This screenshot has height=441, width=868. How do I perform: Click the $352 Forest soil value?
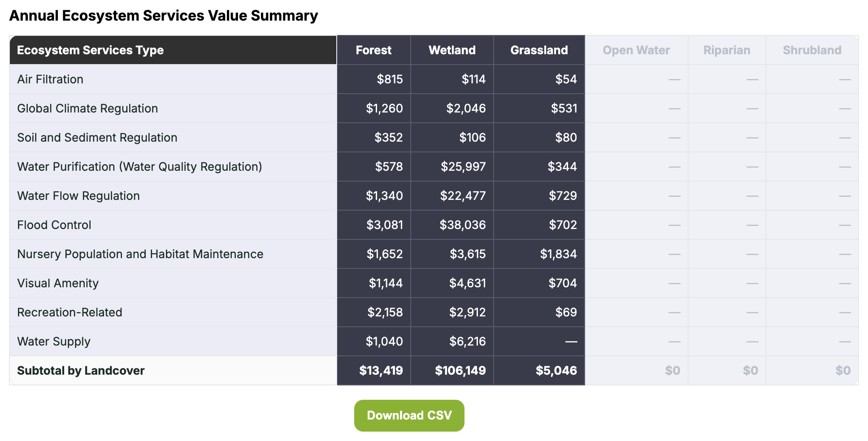[388, 138]
